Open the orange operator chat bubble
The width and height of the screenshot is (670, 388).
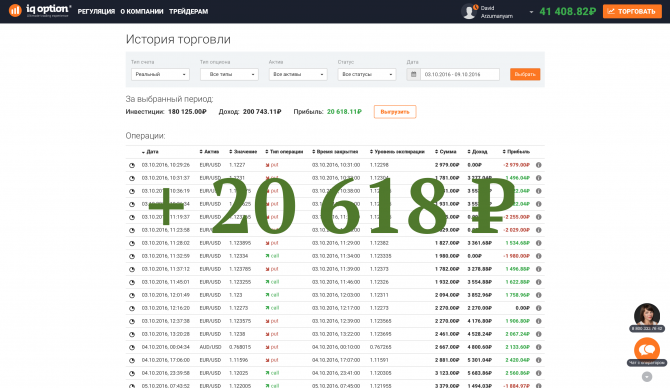pos(647,349)
